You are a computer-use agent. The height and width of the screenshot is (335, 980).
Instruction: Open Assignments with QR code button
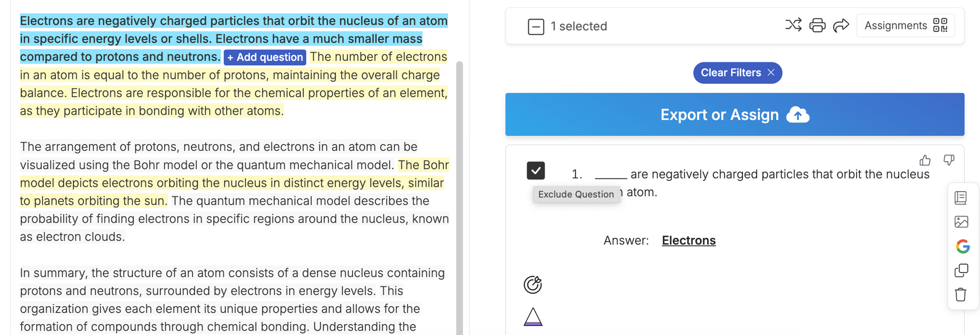point(906,26)
